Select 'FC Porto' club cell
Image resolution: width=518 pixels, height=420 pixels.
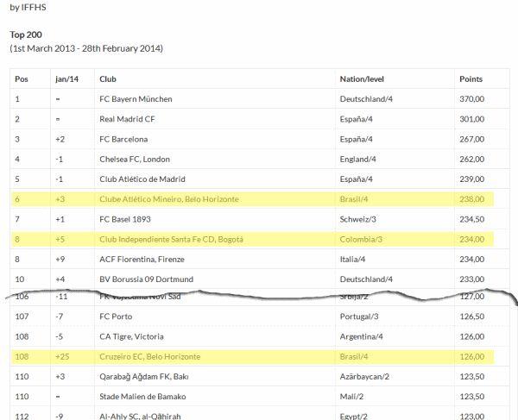tap(116, 317)
